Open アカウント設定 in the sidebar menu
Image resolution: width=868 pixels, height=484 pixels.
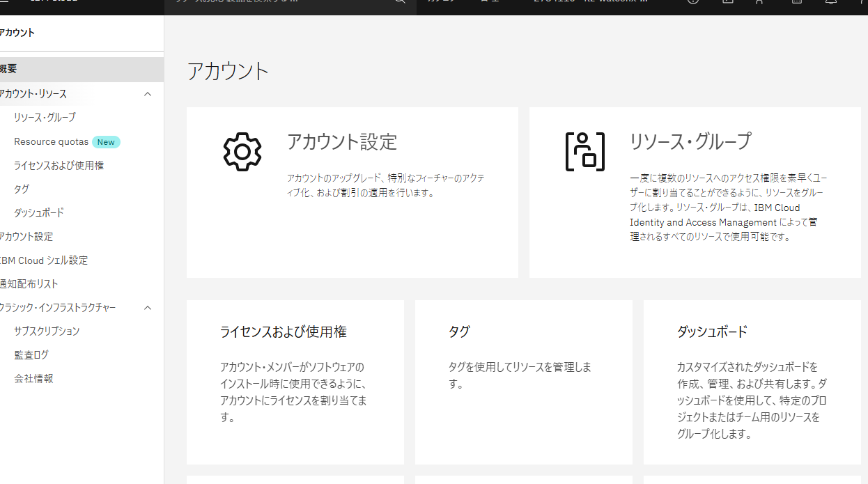coord(26,237)
